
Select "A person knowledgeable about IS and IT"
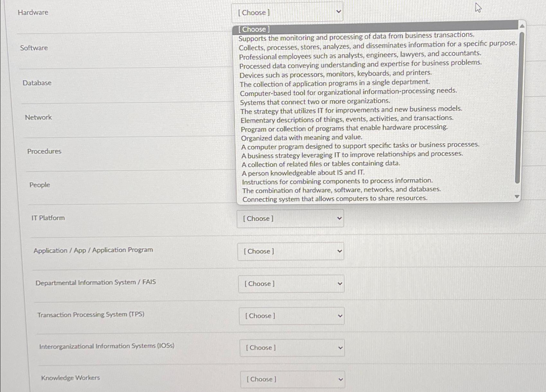tap(303, 173)
